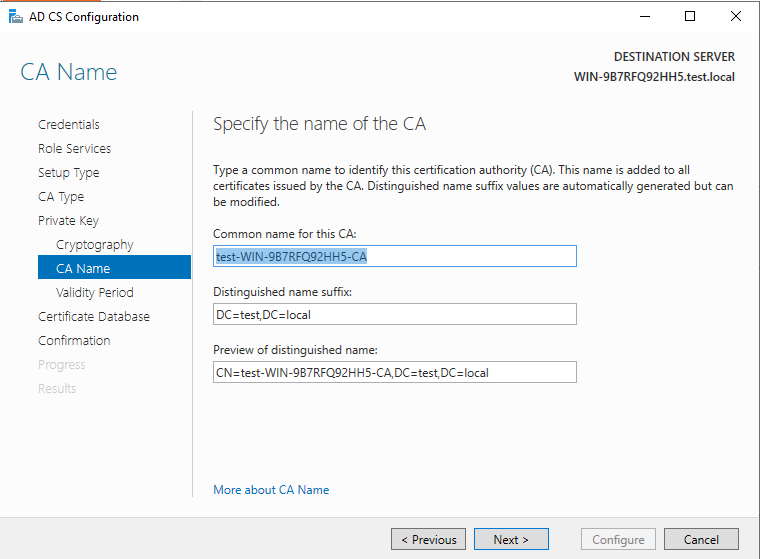Go to Role Services step
Screen dimensions: 760x559
(75, 149)
